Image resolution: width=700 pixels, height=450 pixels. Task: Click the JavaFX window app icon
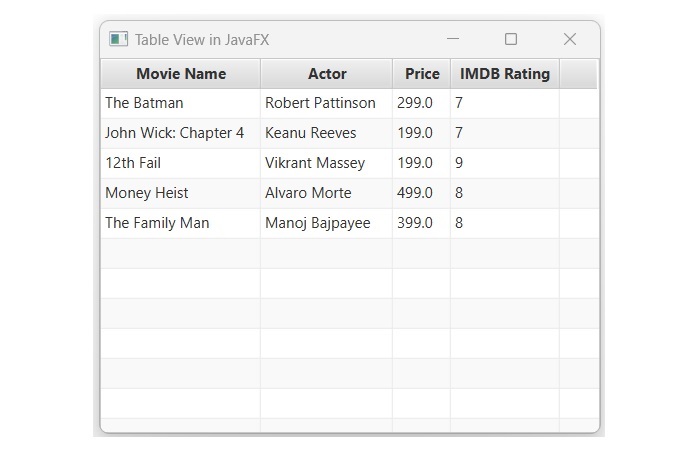tap(118, 40)
